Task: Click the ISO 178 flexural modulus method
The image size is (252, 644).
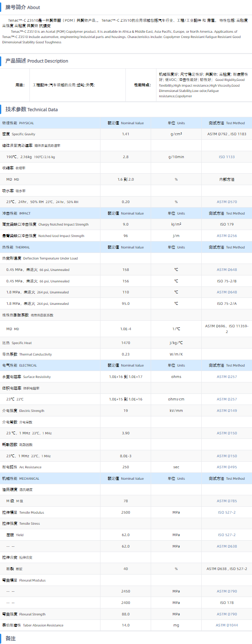Action: click(227, 603)
